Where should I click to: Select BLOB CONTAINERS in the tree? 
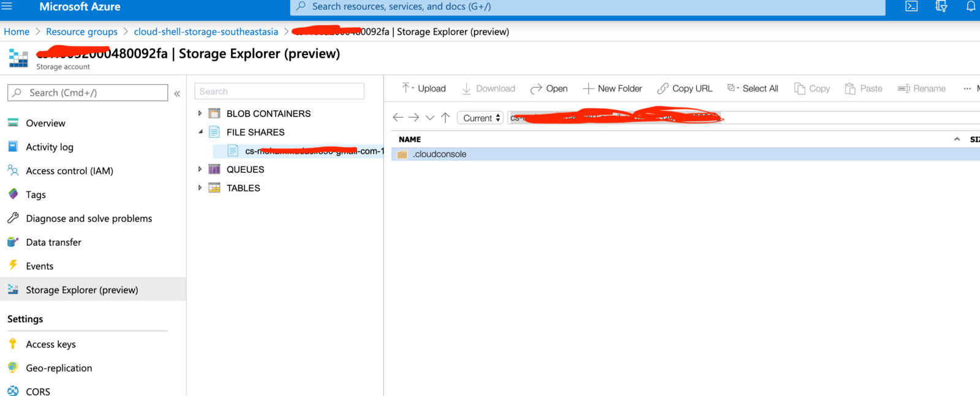click(268, 113)
